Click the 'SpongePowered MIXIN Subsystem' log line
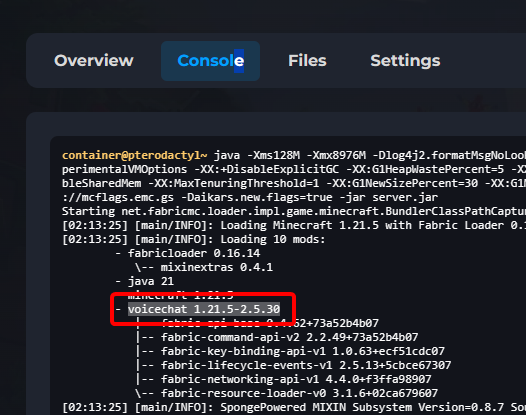 [x=294, y=407]
